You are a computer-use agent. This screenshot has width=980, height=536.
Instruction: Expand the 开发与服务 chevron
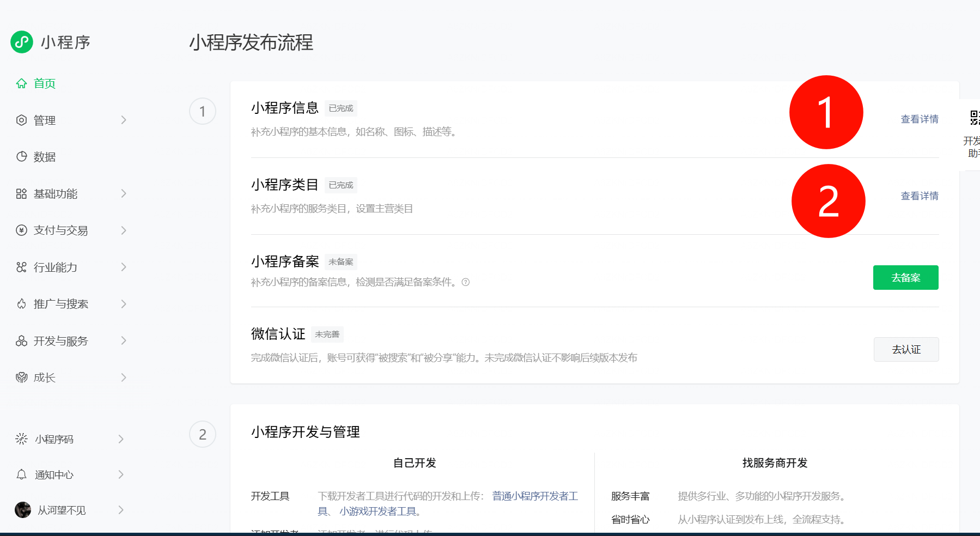tap(124, 340)
